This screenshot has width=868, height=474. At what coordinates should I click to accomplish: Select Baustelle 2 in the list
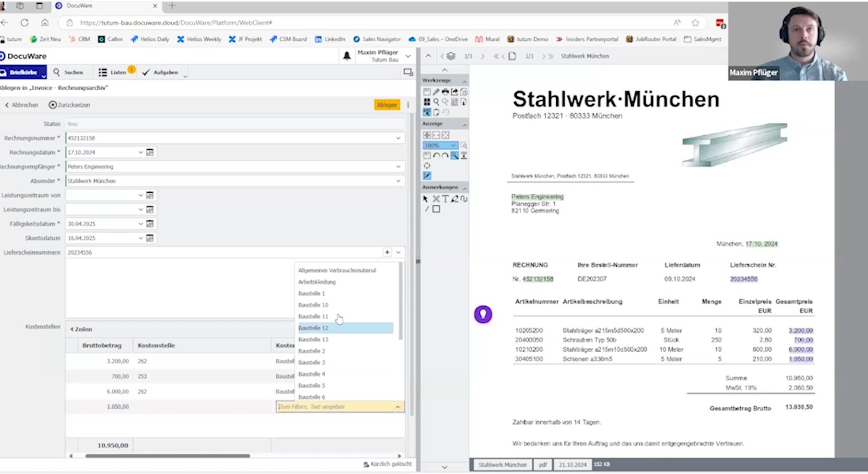tap(312, 351)
